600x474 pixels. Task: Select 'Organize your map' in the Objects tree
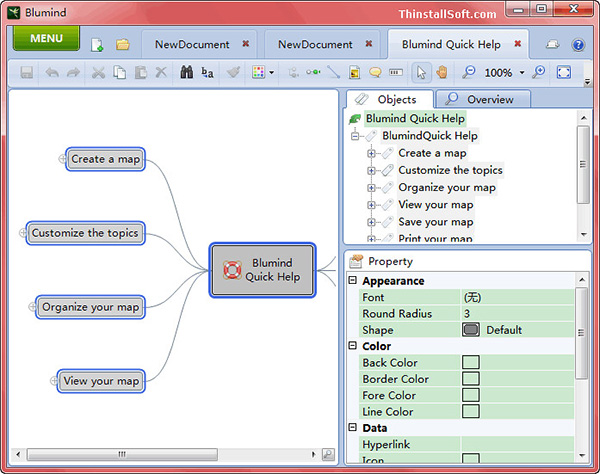pos(446,187)
